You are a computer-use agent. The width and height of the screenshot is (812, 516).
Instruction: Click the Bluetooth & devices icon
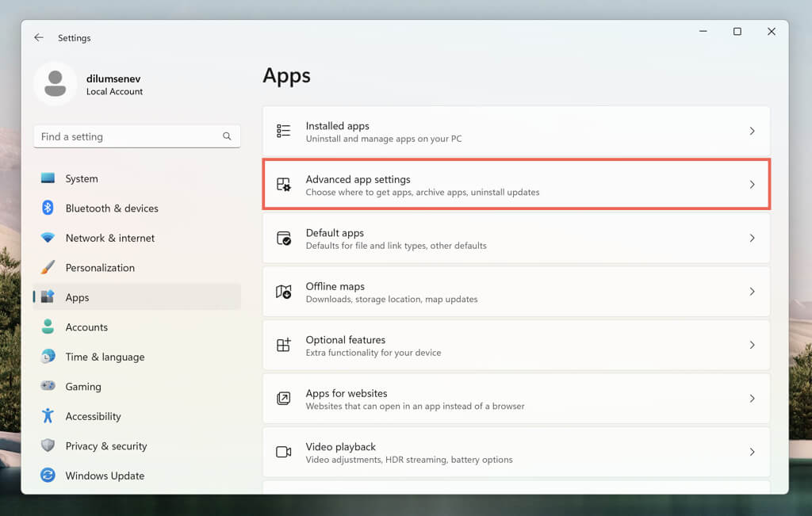[x=48, y=208]
